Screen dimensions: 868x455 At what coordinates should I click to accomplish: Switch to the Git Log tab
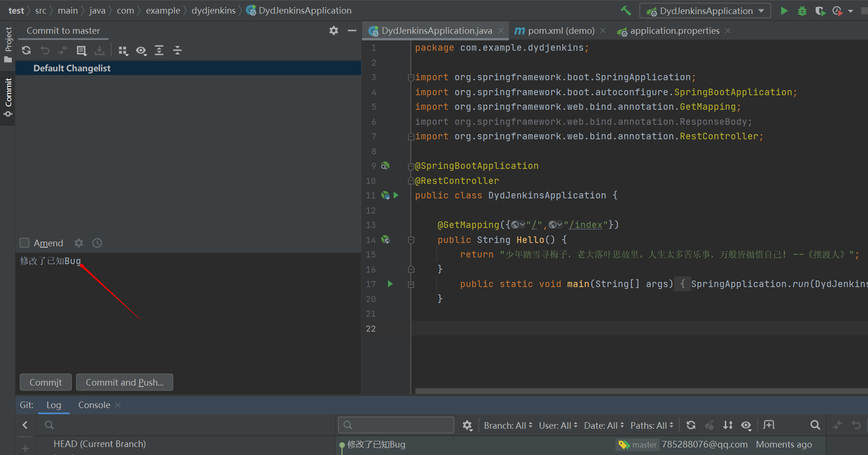[x=54, y=405]
